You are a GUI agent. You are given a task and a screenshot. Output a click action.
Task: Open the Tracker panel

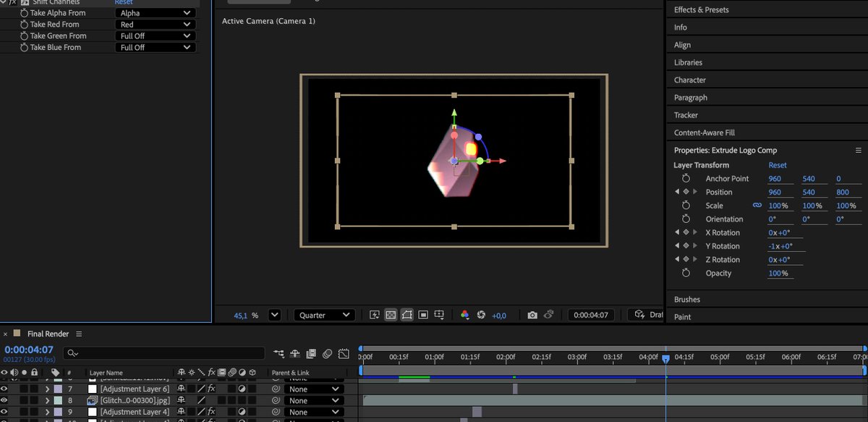[x=686, y=115]
